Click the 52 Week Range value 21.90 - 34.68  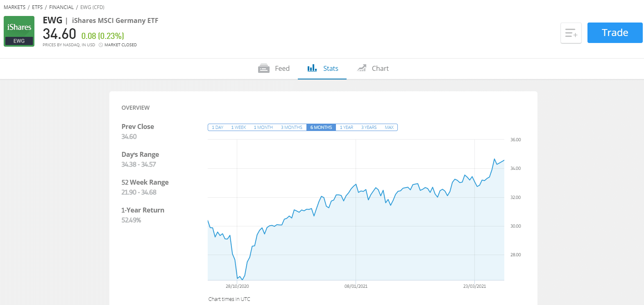139,192
